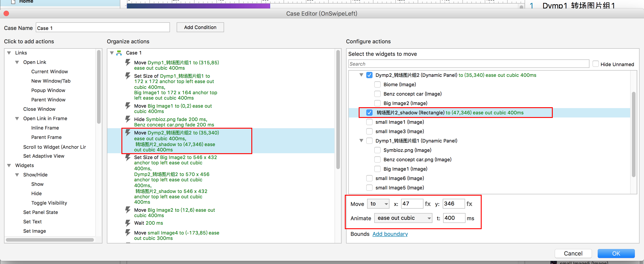Click fx button next to x value
644x264 pixels.
tap(428, 204)
